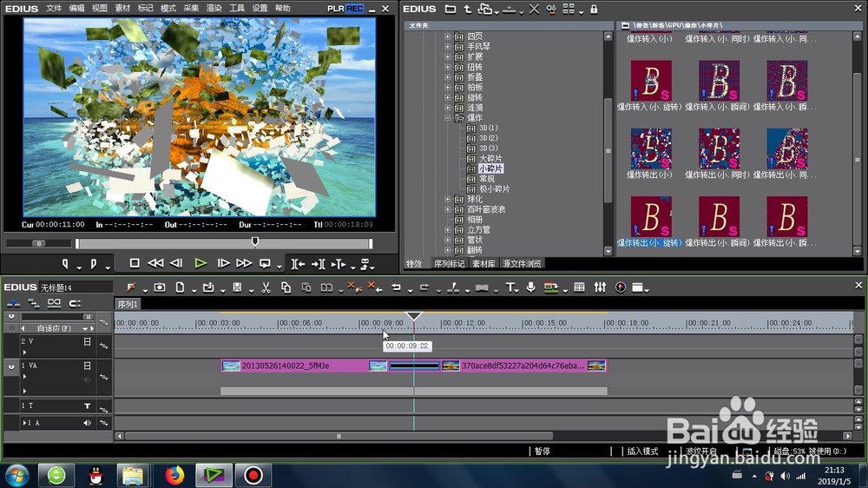Expand the 四页 folder in tree
The height and width of the screenshot is (488, 868).
tap(447, 36)
